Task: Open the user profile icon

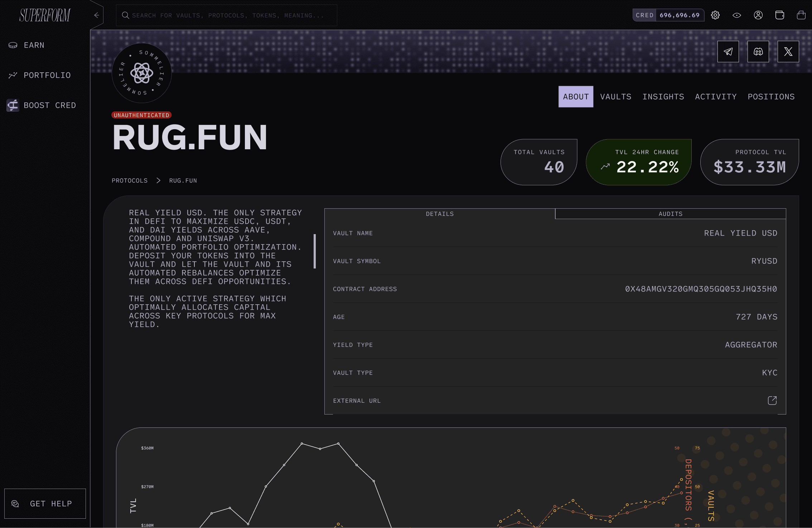Action: 758,15
